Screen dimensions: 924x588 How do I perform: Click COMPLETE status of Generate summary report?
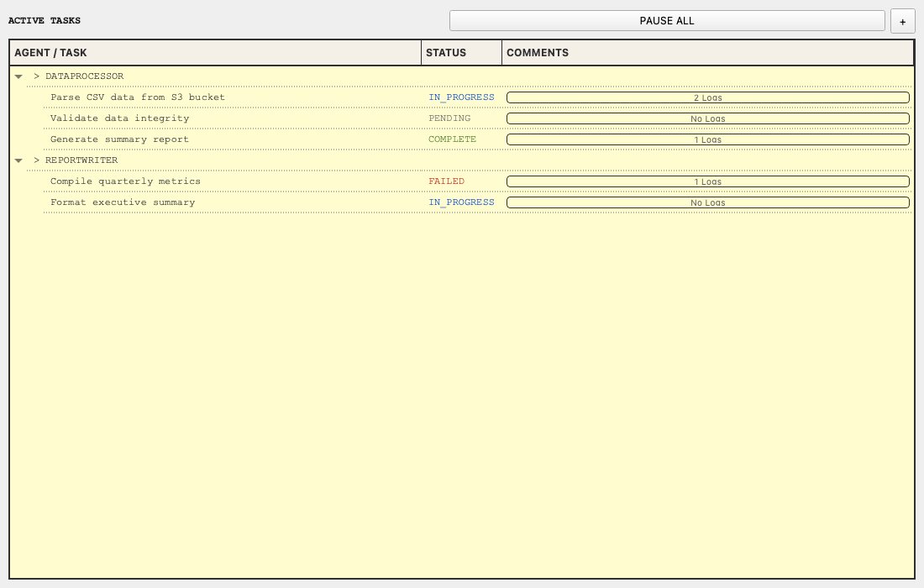(452, 139)
